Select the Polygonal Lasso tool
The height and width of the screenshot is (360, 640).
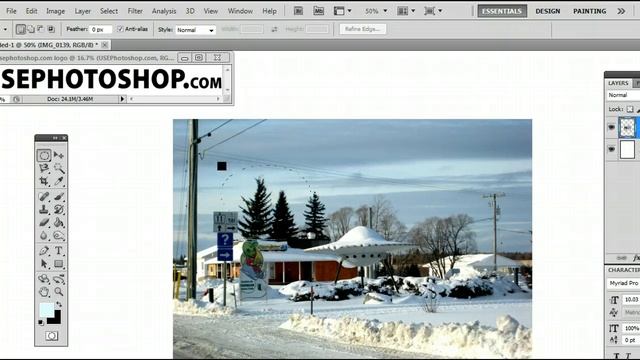coord(44,168)
